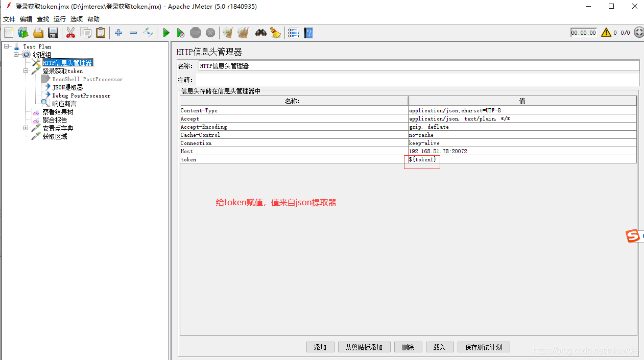Image resolution: width=644 pixels, height=360 pixels.
Task: Select Test Plan in the tree
Action: 37,46
